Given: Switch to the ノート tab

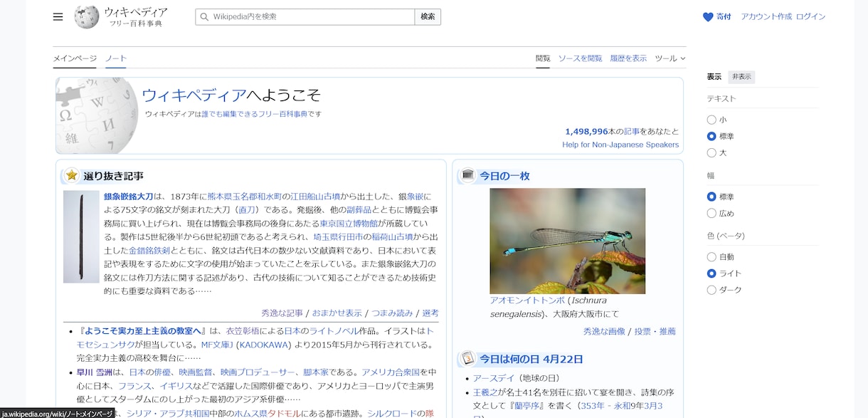Looking at the screenshot, I should pyautogui.click(x=116, y=58).
